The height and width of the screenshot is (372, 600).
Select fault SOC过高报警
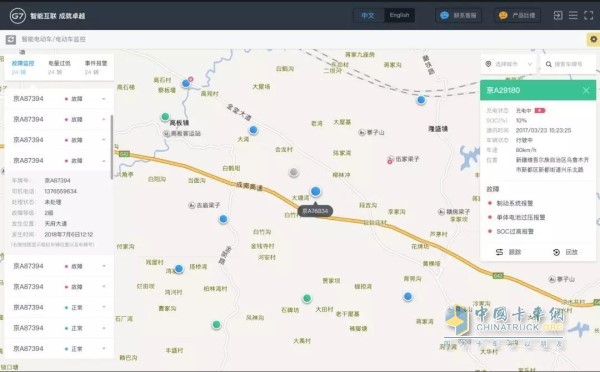click(x=515, y=232)
